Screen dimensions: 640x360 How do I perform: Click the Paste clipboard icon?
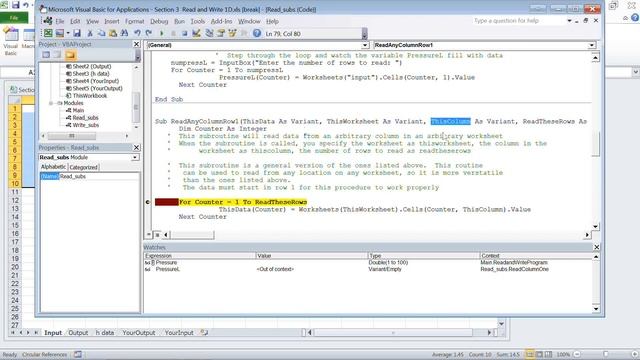(113, 33)
